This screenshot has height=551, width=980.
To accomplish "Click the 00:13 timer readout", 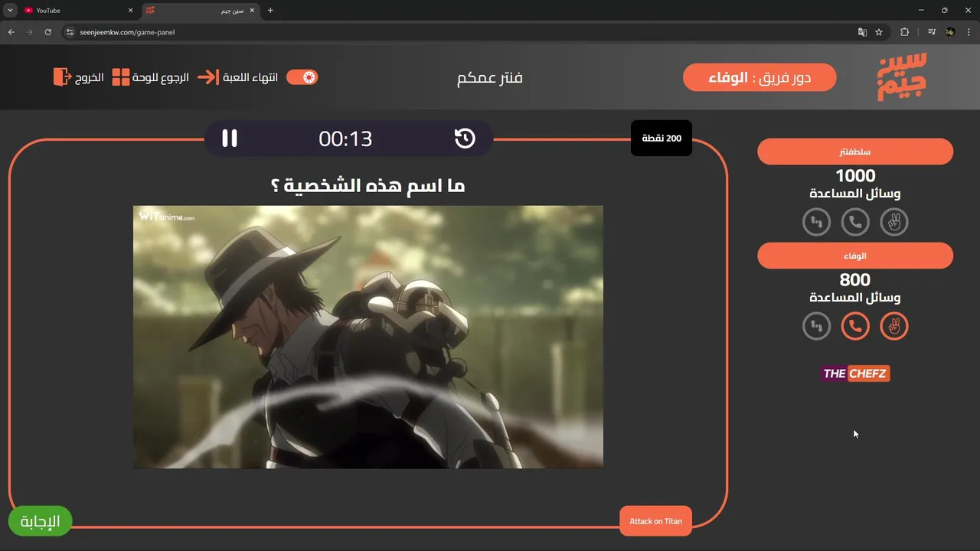I will (345, 139).
